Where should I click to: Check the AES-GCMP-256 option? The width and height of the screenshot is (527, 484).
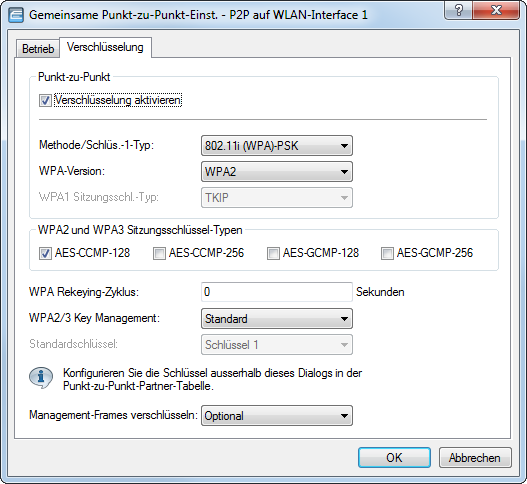[x=387, y=253]
